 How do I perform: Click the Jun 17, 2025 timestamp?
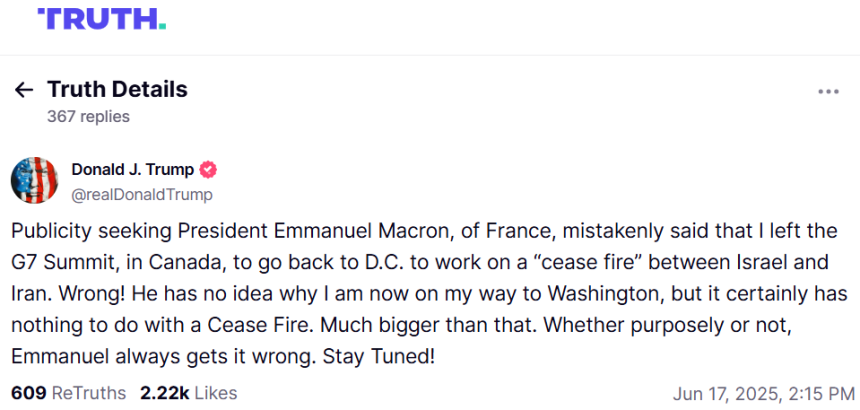pyautogui.click(x=763, y=394)
